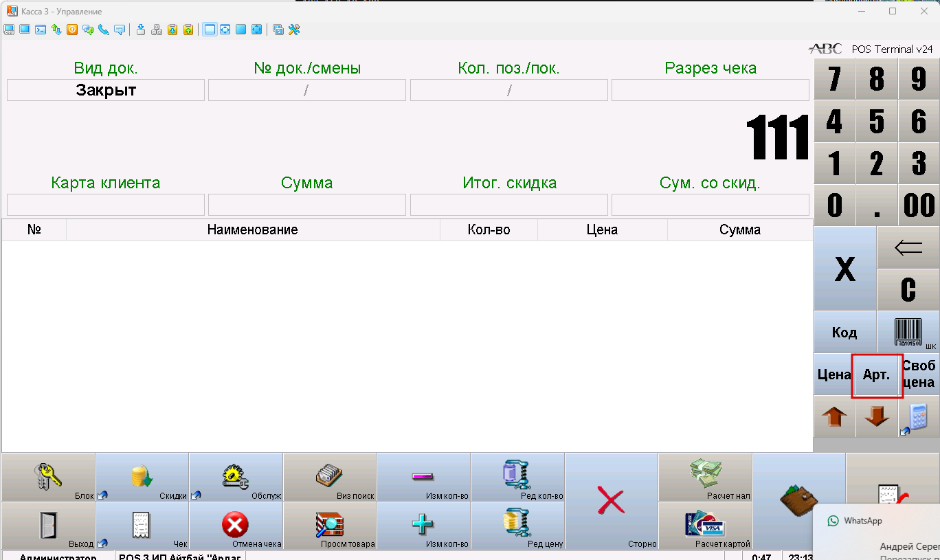Click the Блок button with keys icon
This screenshot has height=560, width=940.
tap(48, 477)
